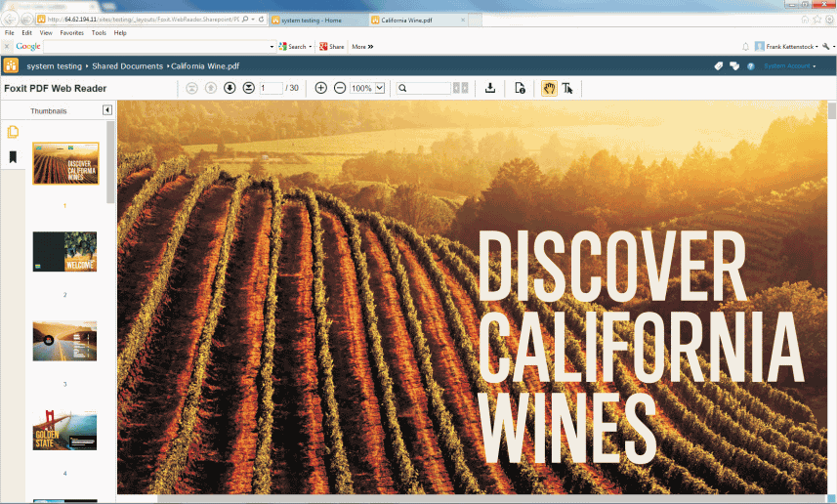Click the page number input field
The width and height of the screenshot is (837, 504).
tap(272, 88)
